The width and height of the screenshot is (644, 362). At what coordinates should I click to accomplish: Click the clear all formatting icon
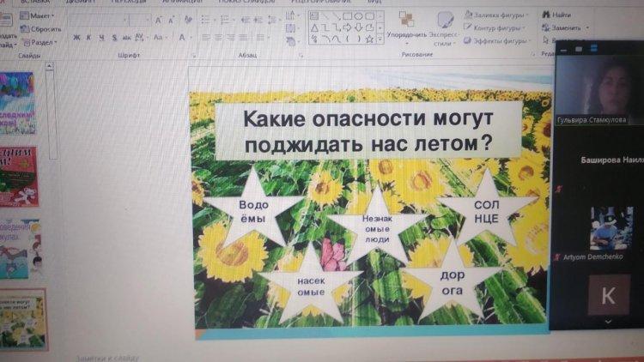[x=188, y=20]
